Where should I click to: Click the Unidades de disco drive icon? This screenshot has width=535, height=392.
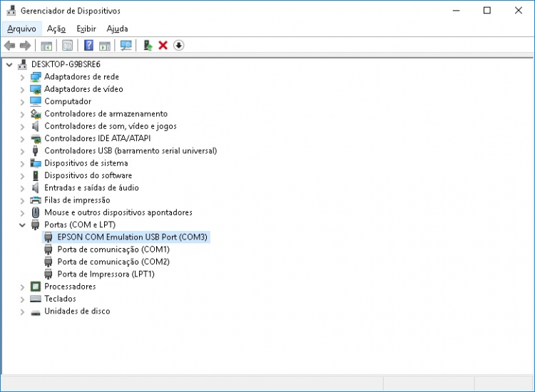(36, 312)
